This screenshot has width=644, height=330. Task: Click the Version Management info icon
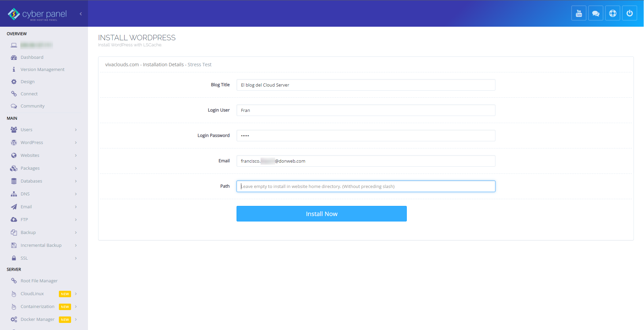[x=14, y=69]
